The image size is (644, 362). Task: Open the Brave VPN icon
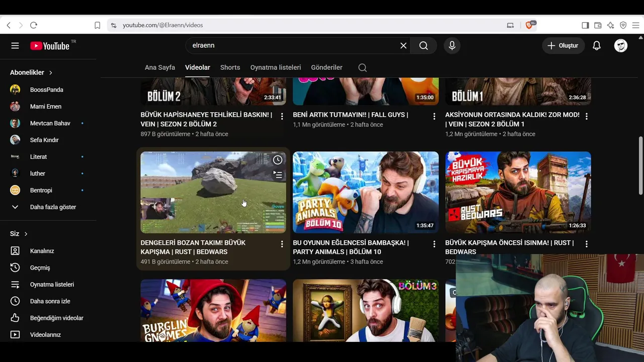click(x=623, y=25)
